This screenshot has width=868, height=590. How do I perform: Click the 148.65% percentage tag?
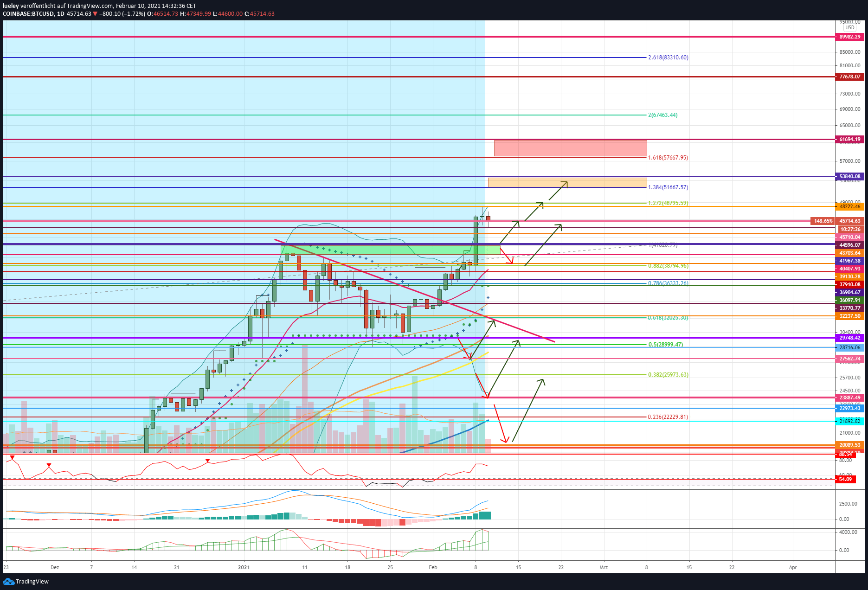tap(823, 221)
